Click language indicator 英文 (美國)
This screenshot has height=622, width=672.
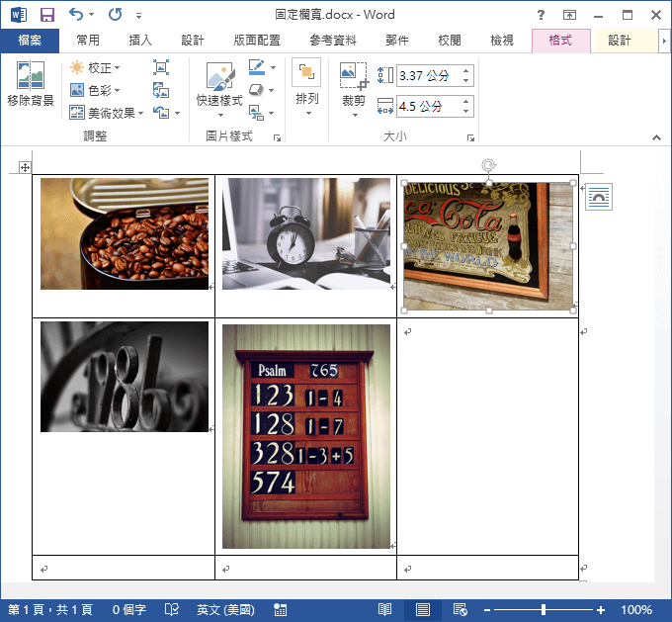pyautogui.click(x=225, y=610)
